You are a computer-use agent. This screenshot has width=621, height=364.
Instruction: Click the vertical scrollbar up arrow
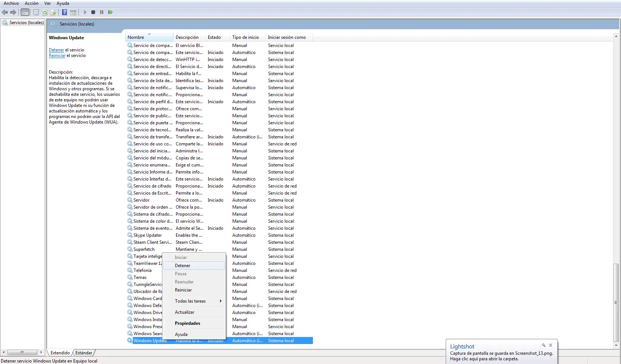pyautogui.click(x=616, y=36)
